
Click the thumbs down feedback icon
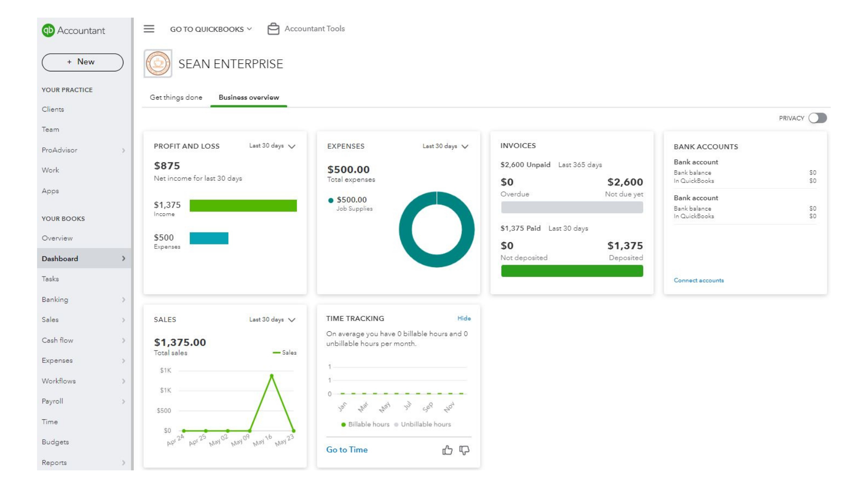(464, 450)
